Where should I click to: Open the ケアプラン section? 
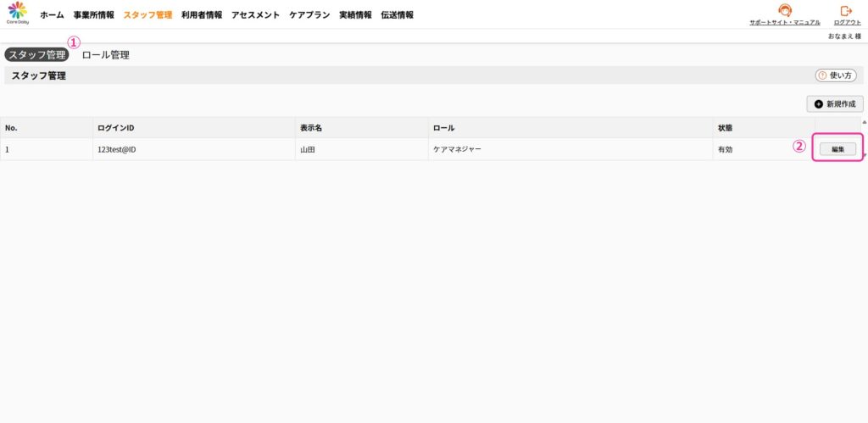[x=309, y=15]
